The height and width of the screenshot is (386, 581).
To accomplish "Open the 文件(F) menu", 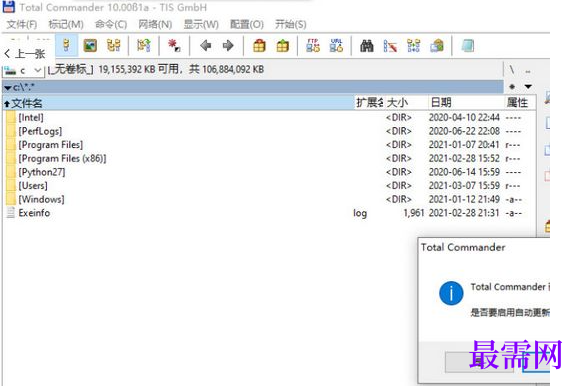I will click(22, 24).
